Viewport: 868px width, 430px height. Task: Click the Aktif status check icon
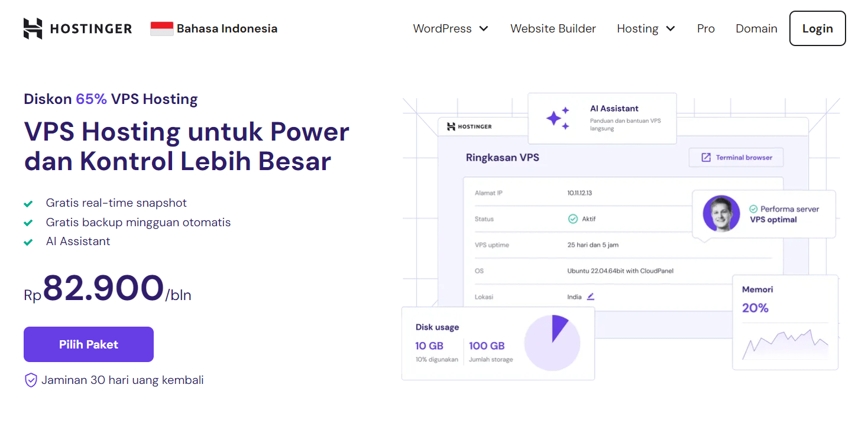pos(572,219)
